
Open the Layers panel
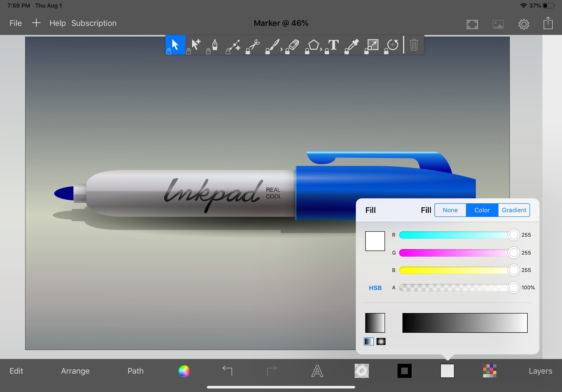[540, 371]
